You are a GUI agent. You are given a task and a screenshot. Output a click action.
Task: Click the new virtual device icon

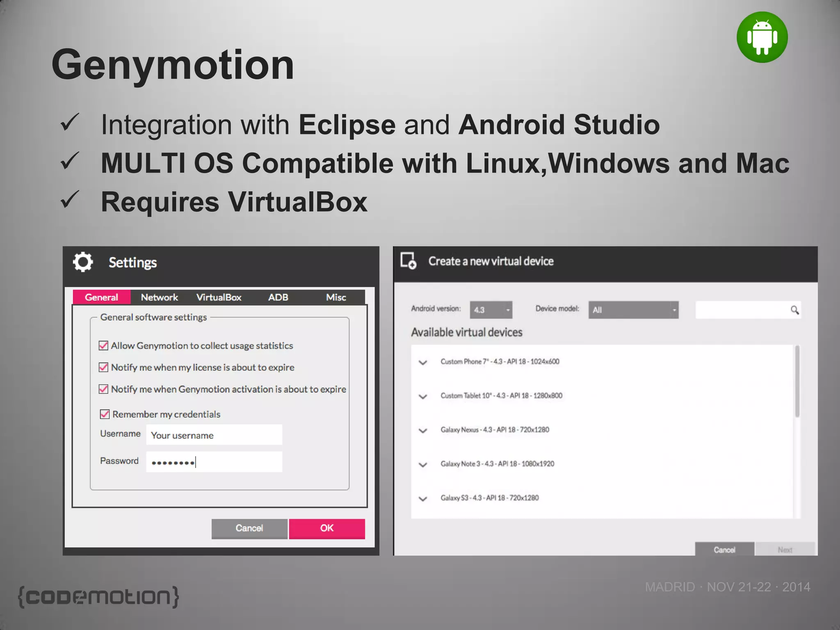coord(408,260)
